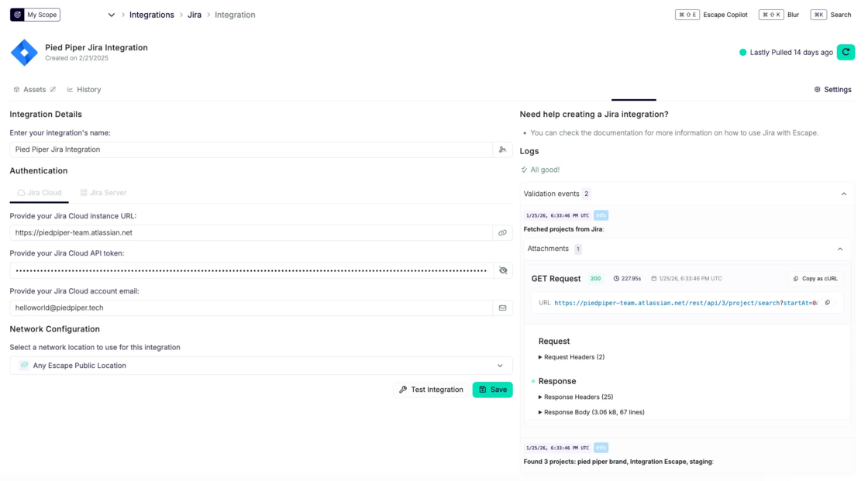Click the documentation help text
The width and height of the screenshot is (868, 481).
pos(673,133)
